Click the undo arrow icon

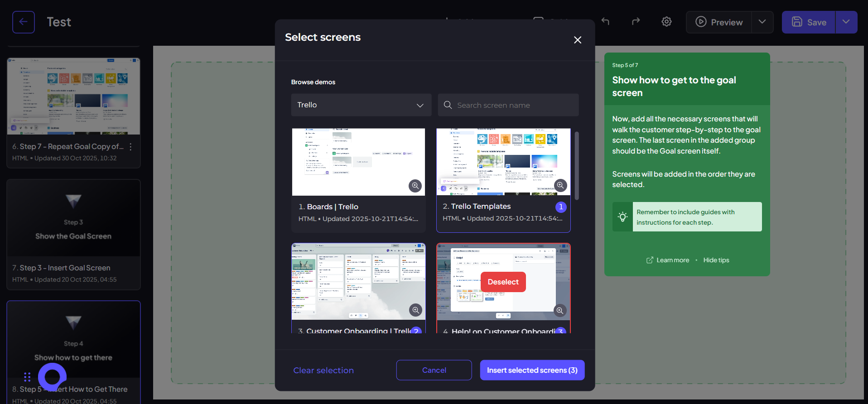[x=605, y=21]
